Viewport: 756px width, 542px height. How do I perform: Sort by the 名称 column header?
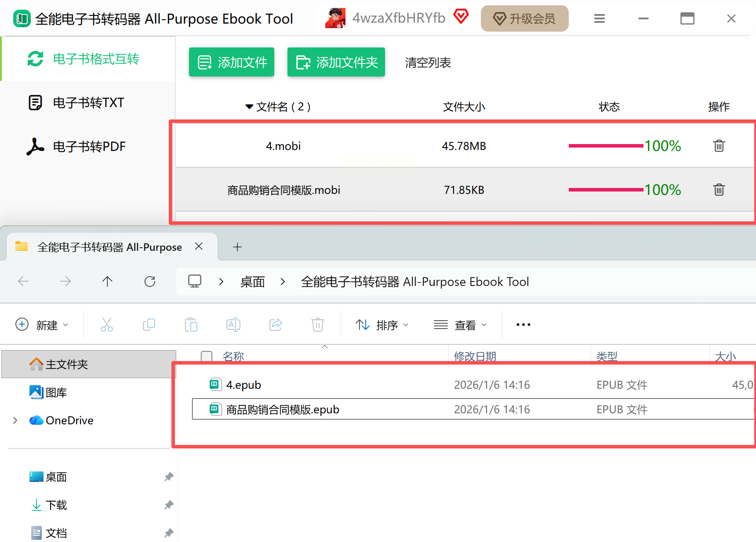233,356
